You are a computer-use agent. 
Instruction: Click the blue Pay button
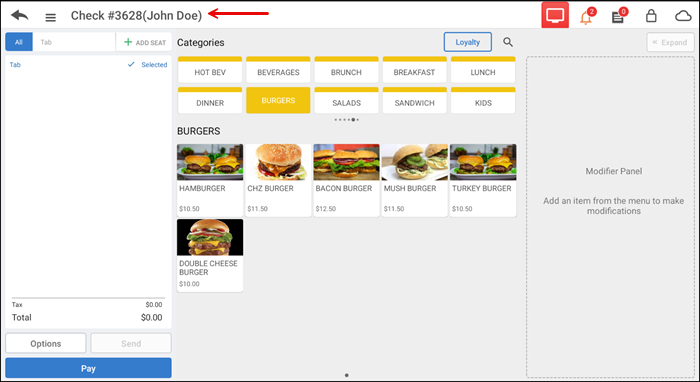88,368
